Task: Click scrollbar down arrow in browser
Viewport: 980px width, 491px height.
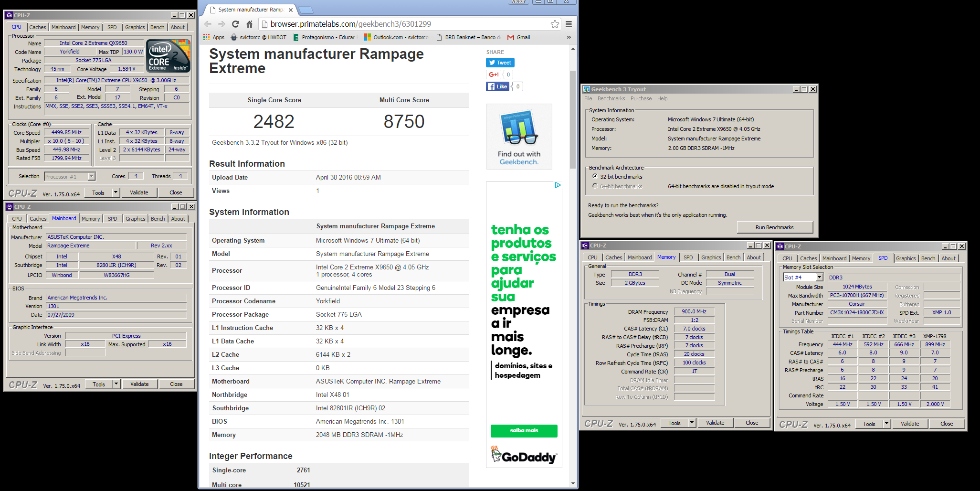Action: click(x=572, y=483)
